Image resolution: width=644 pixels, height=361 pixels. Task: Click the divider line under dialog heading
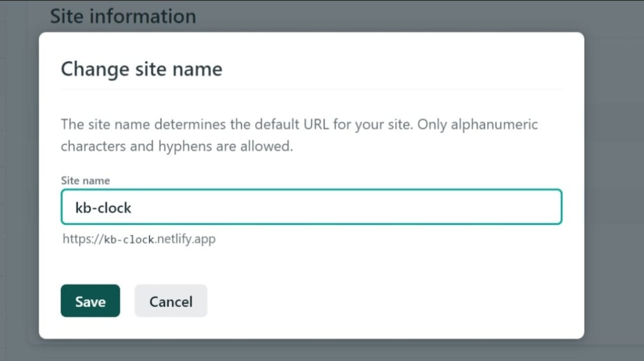click(x=311, y=90)
